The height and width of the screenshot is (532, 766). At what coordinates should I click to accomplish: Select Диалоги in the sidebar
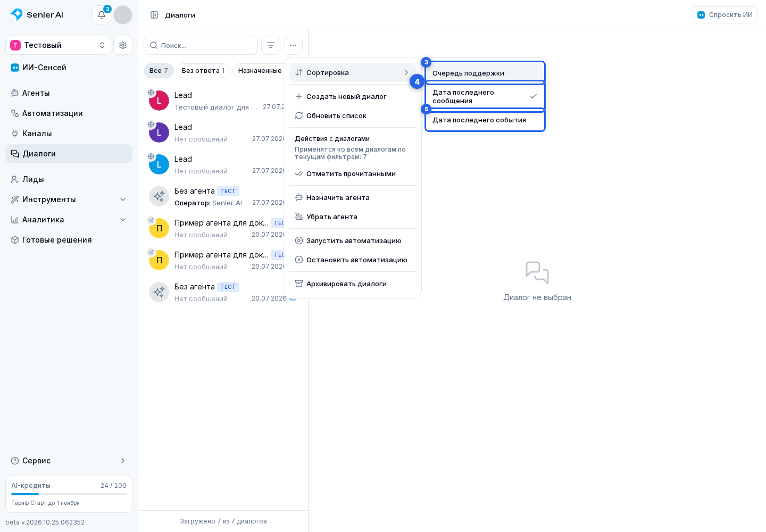[x=69, y=154]
